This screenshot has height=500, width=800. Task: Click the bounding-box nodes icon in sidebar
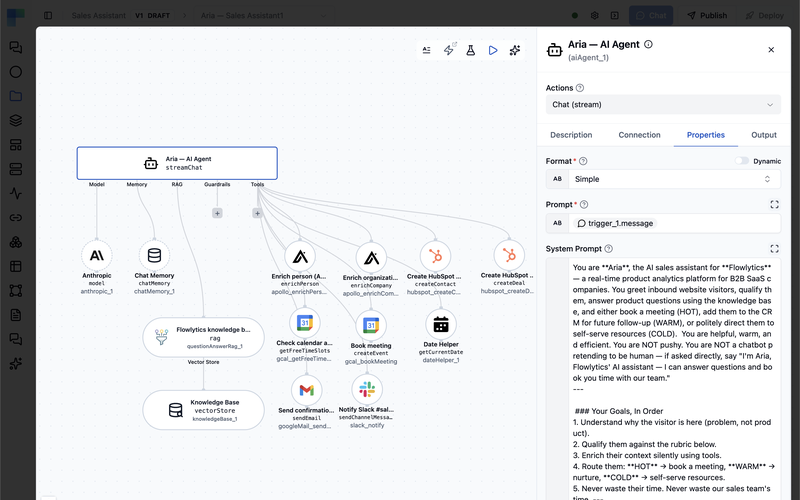(x=16, y=291)
